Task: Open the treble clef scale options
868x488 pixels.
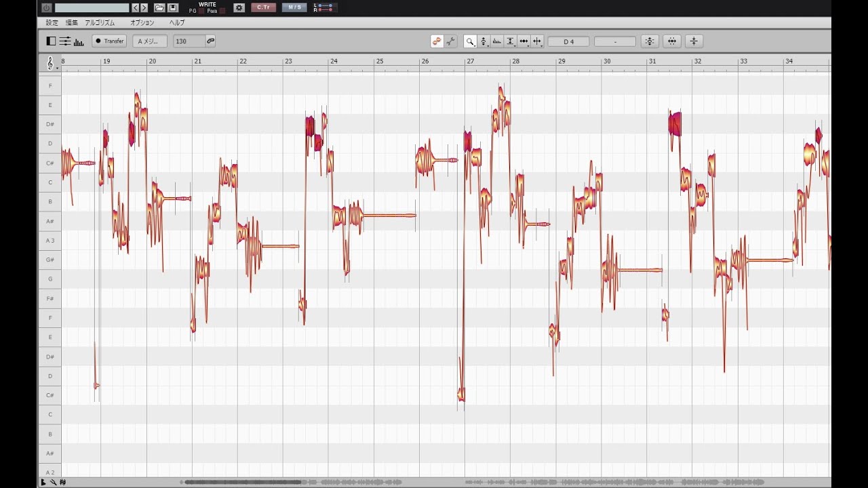Action: (x=51, y=64)
